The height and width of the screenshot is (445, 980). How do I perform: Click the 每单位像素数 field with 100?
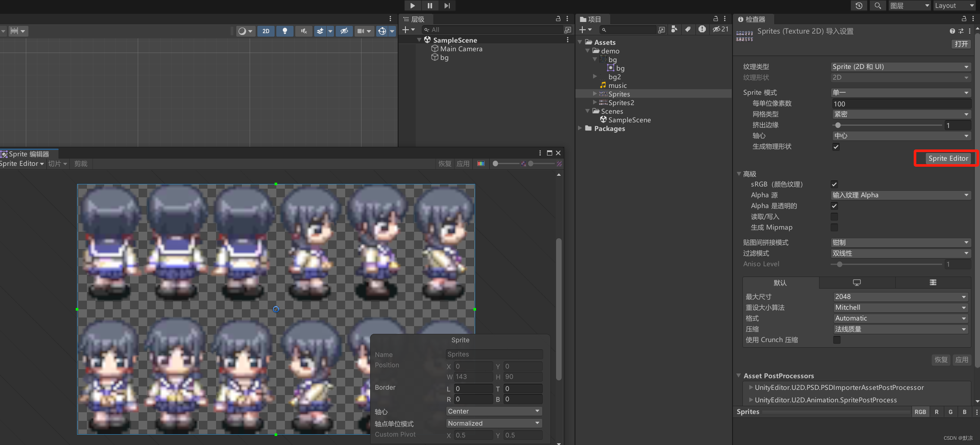pyautogui.click(x=901, y=104)
